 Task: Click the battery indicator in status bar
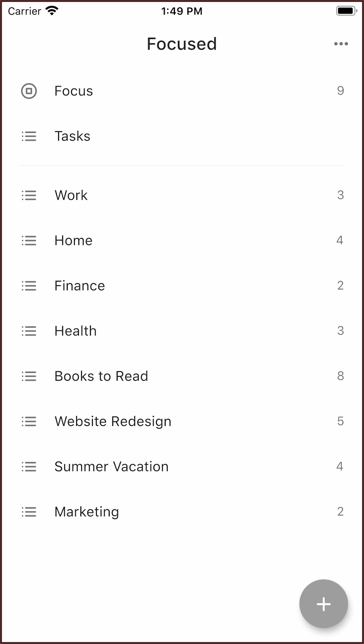click(346, 11)
